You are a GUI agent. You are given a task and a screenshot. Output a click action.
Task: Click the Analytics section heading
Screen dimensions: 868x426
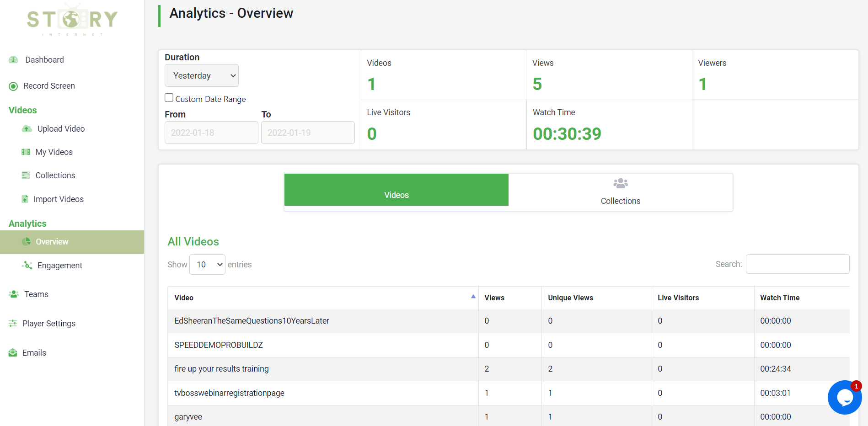click(x=27, y=224)
